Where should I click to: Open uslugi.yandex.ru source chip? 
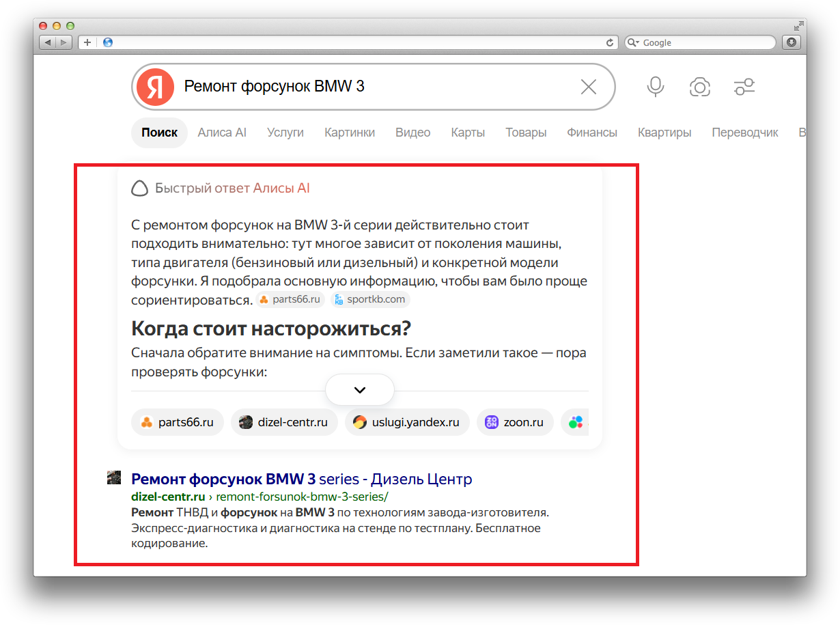coord(407,422)
